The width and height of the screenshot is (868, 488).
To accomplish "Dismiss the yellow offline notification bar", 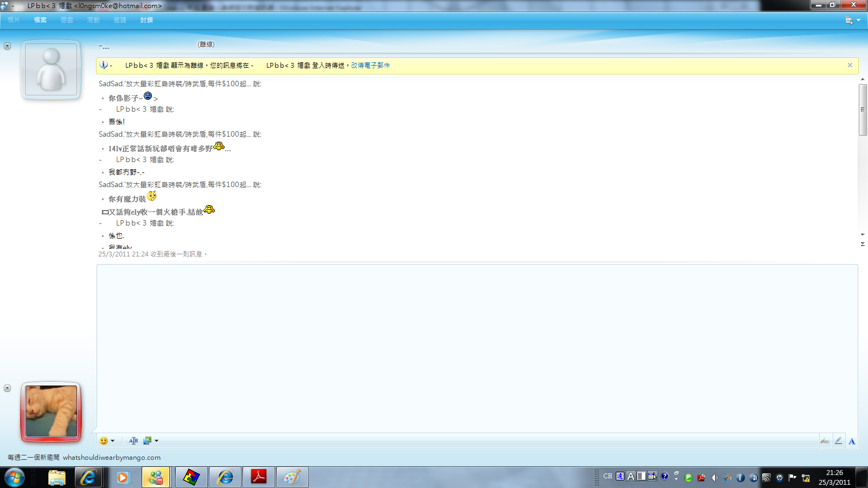I will click(850, 65).
